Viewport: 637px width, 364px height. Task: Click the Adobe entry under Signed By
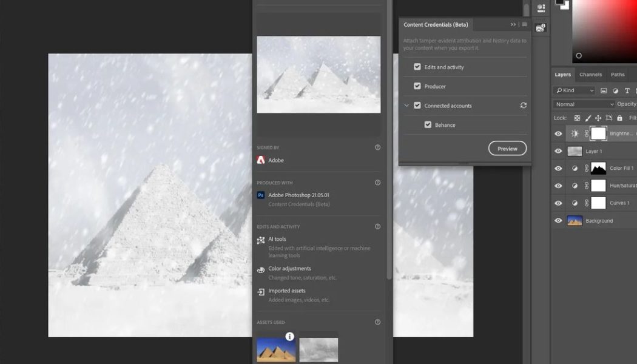click(x=271, y=160)
